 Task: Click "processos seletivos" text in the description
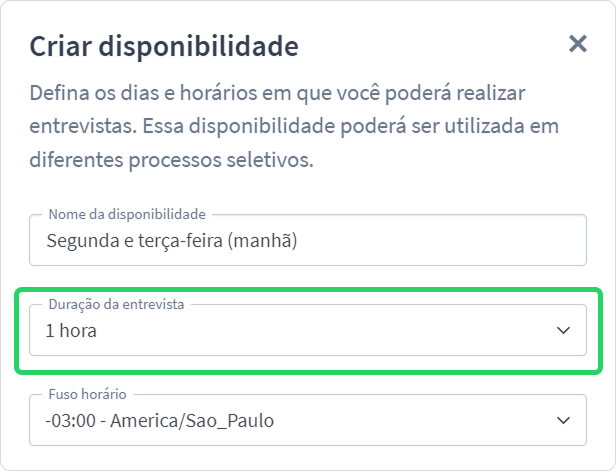click(221, 160)
